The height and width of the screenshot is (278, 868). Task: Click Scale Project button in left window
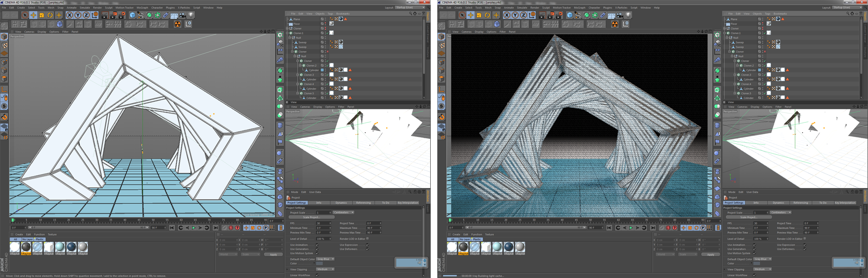click(311, 217)
